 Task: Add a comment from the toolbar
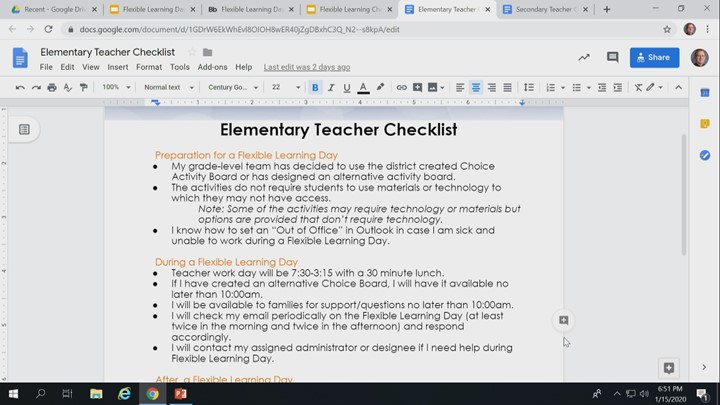click(417, 87)
